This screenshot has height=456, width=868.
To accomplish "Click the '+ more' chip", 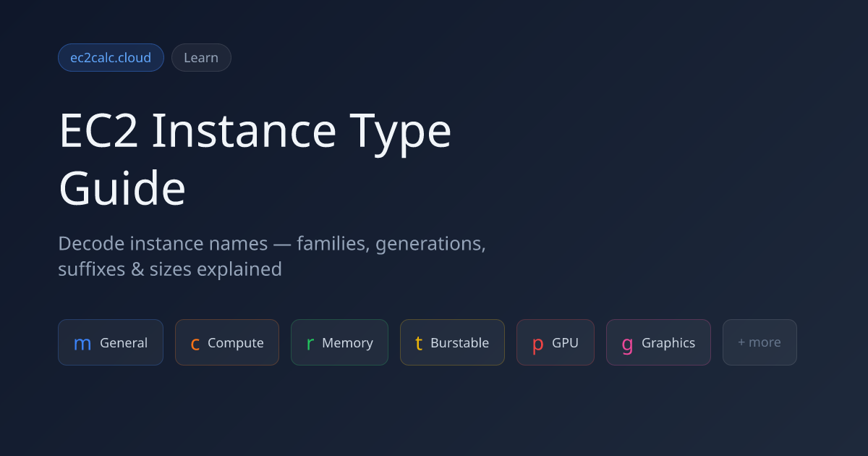I will (x=759, y=342).
